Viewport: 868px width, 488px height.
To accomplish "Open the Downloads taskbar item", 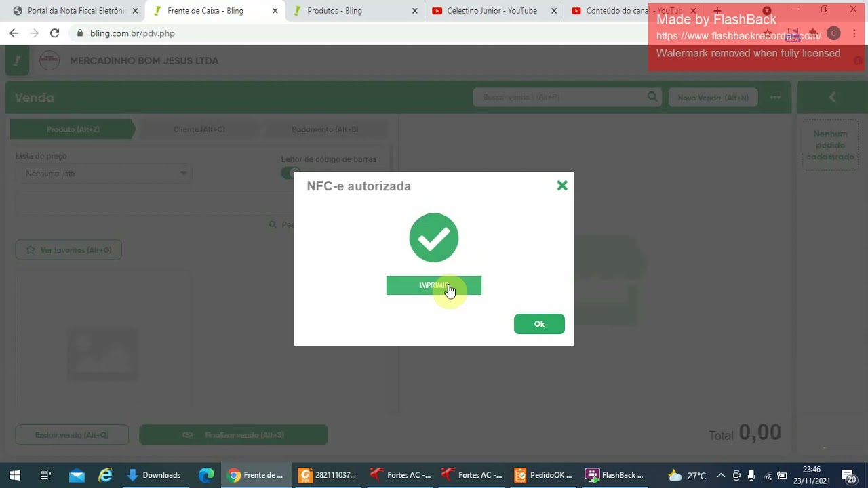I will (x=155, y=475).
